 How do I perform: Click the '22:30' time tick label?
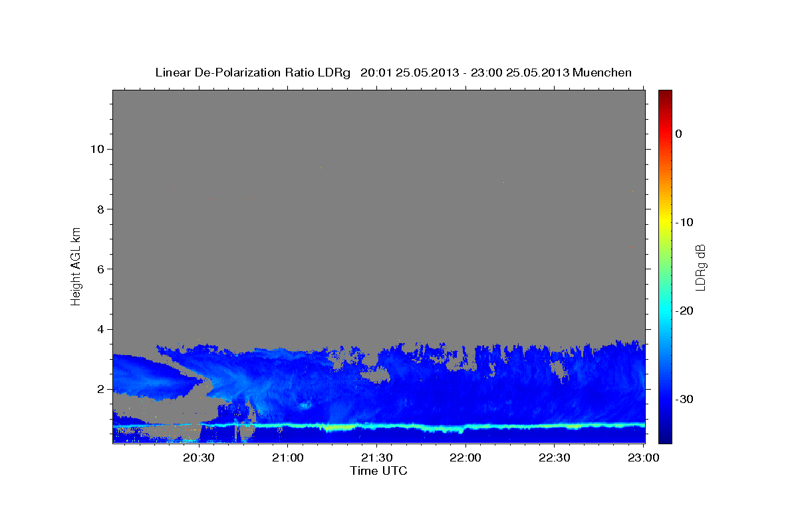(554, 458)
